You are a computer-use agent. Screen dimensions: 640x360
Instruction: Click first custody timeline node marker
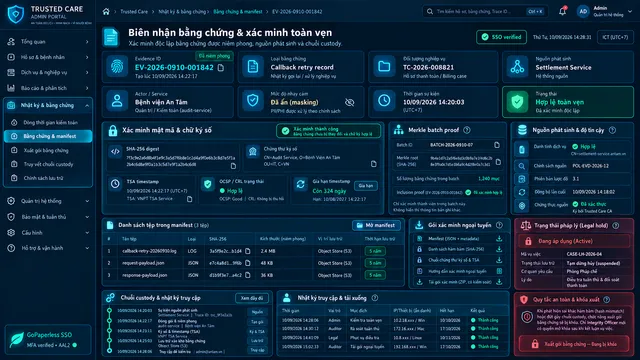click(109, 311)
